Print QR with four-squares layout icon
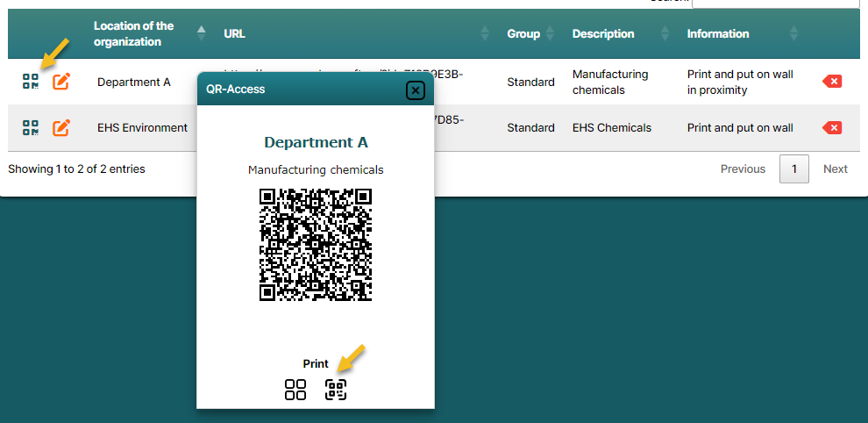868x423 pixels. [295, 389]
